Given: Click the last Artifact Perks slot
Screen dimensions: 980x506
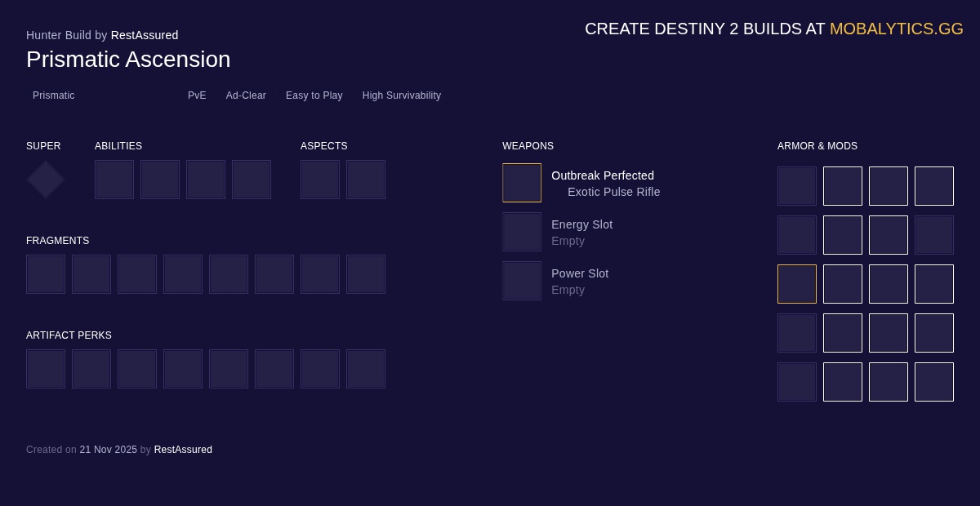Looking at the screenshot, I should [366, 369].
